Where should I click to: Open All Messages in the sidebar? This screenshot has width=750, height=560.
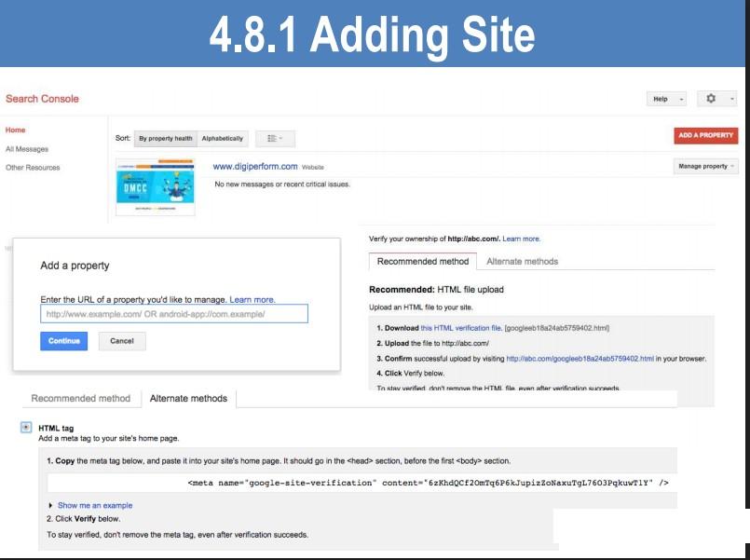[27, 149]
